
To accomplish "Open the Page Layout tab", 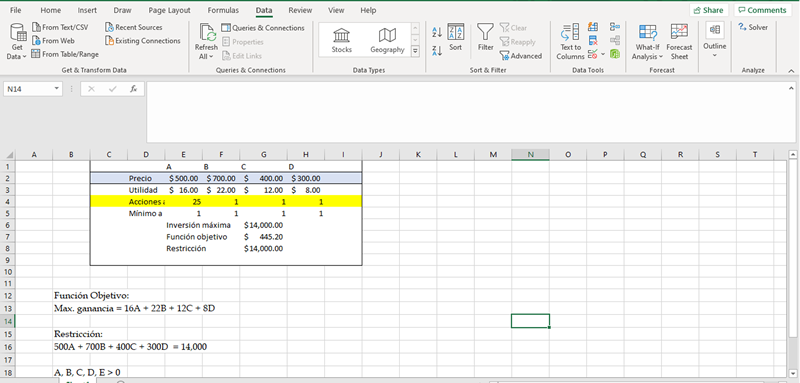I will pyautogui.click(x=169, y=10).
